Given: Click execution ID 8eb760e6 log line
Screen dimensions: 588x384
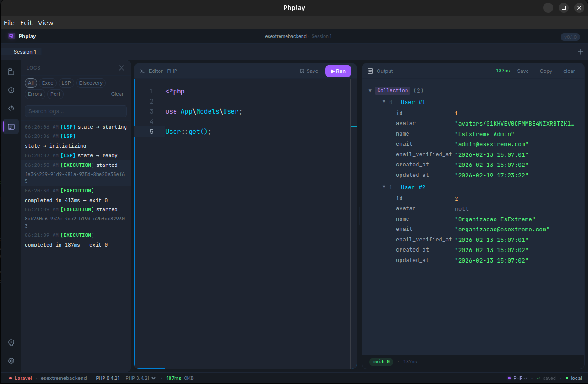Looking at the screenshot, I should (x=75, y=222).
